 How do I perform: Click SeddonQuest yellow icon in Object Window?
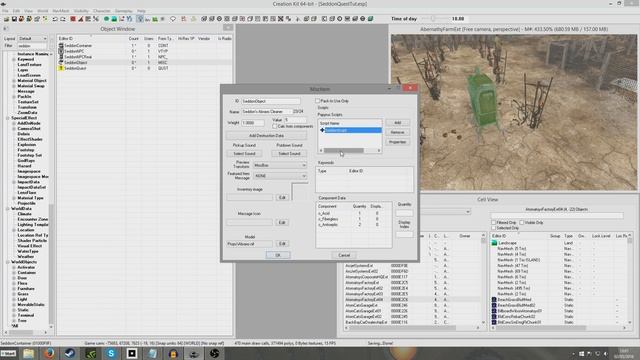pos(61,68)
